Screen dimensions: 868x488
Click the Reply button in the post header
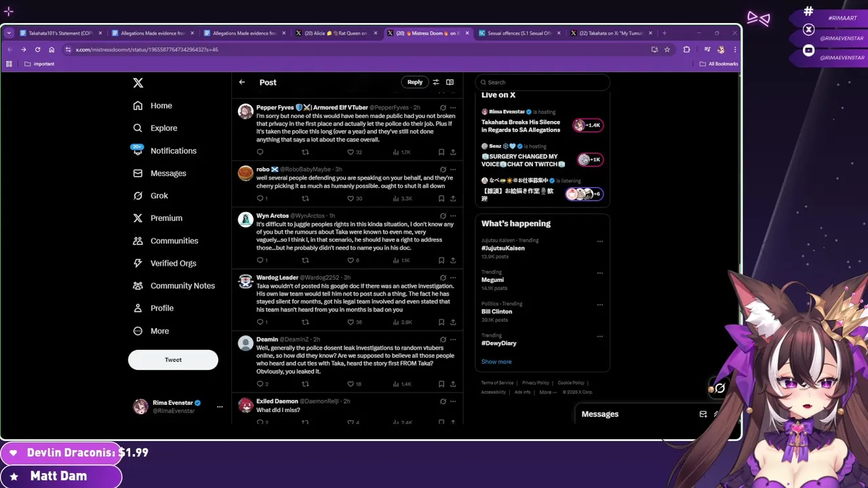click(x=415, y=82)
